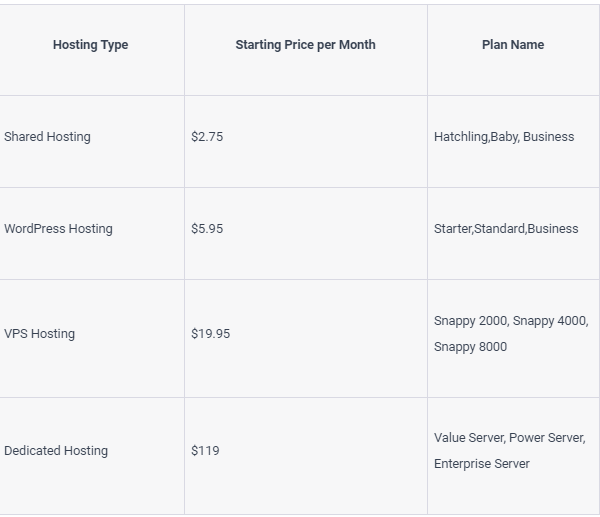Click the WordPress Hosting cell

click(x=58, y=229)
